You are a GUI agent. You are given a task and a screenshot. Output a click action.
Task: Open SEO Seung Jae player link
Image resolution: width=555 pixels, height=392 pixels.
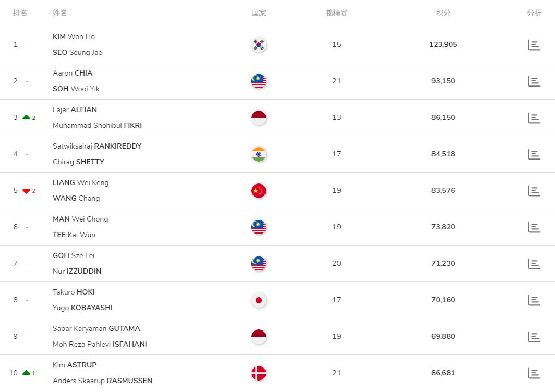(x=77, y=53)
